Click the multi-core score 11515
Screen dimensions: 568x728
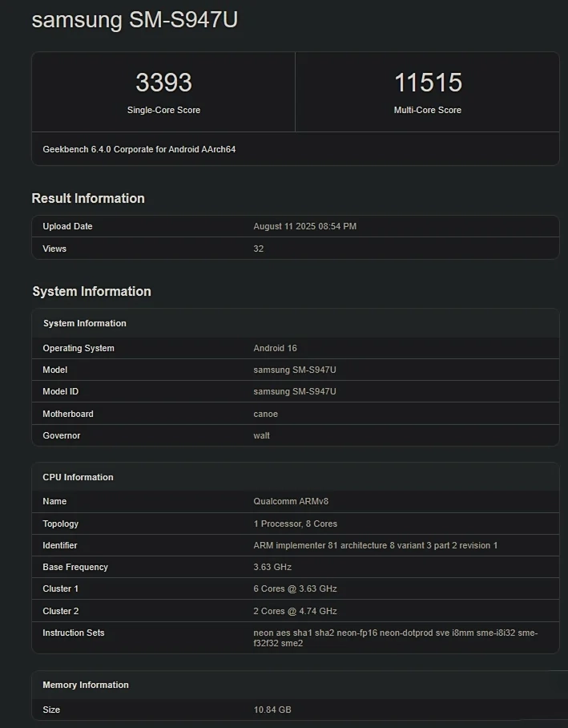click(x=428, y=83)
